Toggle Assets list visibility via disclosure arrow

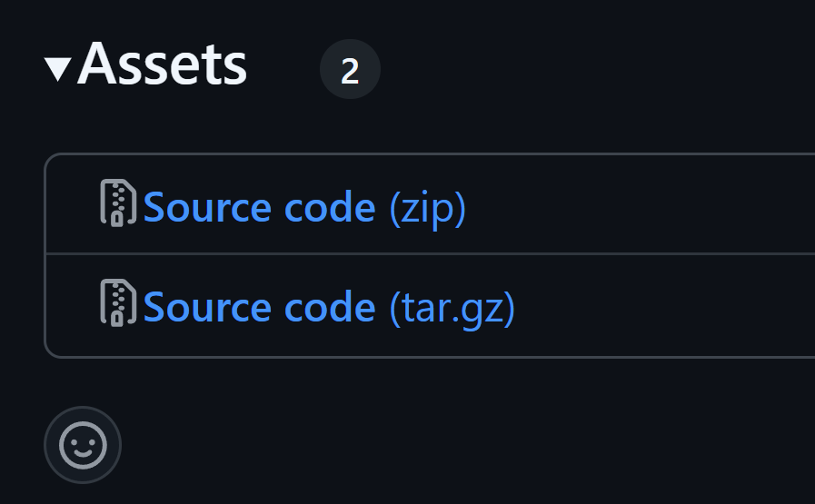click(x=57, y=70)
